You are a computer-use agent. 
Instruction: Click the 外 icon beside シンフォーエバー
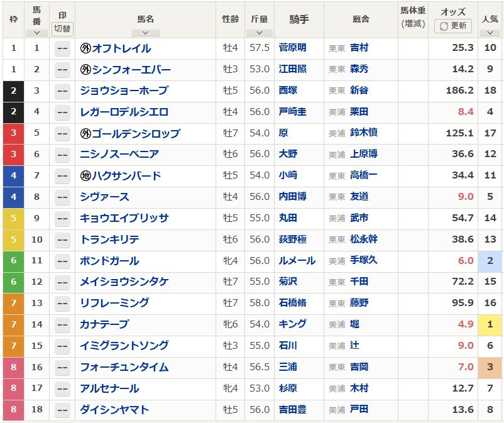pyautogui.click(x=85, y=69)
